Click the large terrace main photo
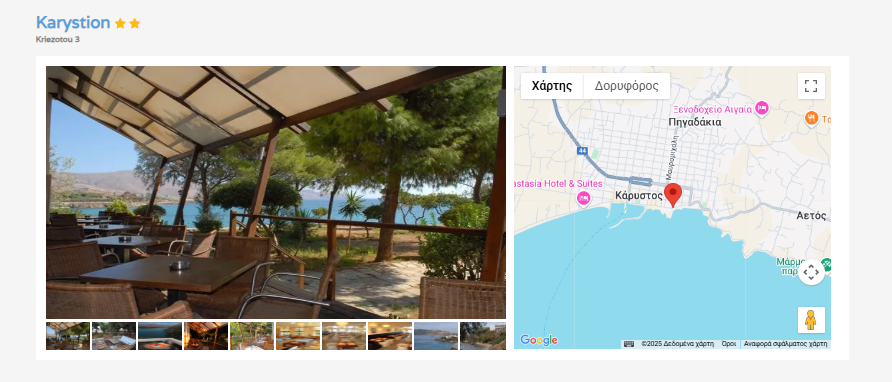The height and width of the screenshot is (382, 892). click(x=276, y=192)
